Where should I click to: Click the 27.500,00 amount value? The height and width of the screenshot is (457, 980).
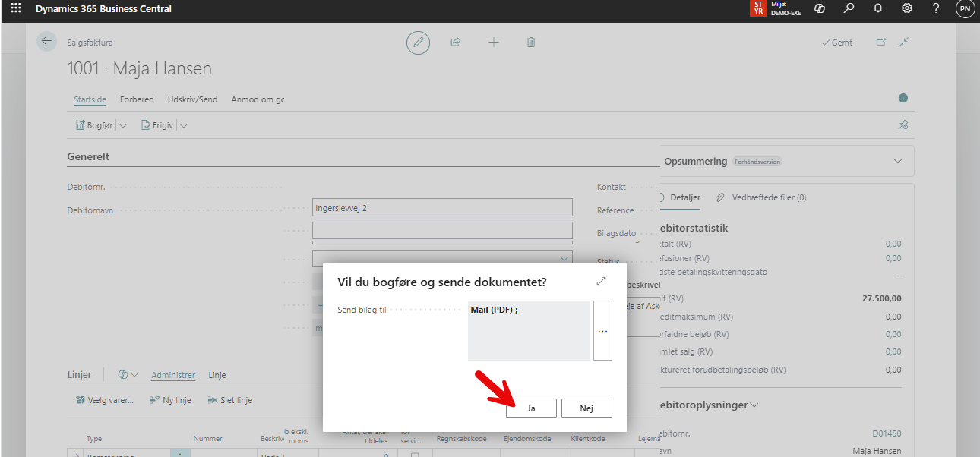tap(882, 298)
